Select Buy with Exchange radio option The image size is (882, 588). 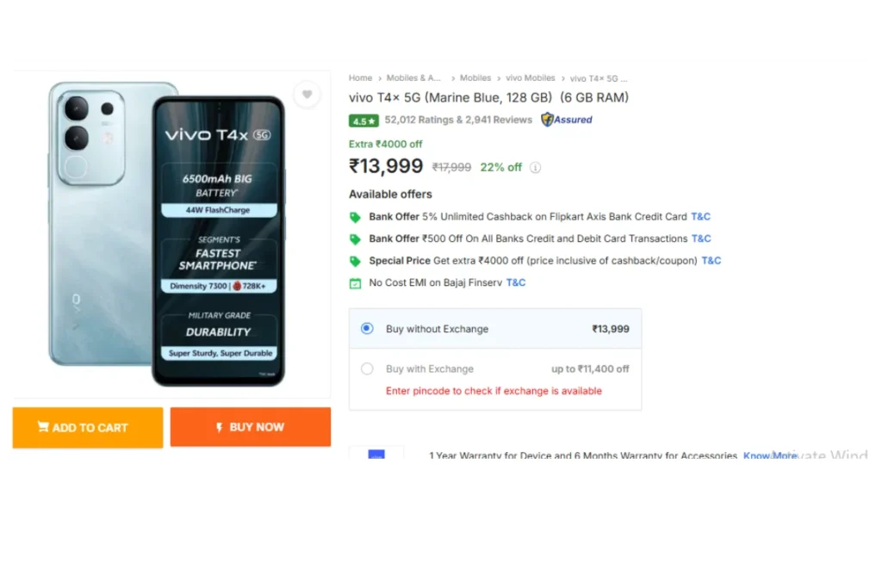367,368
